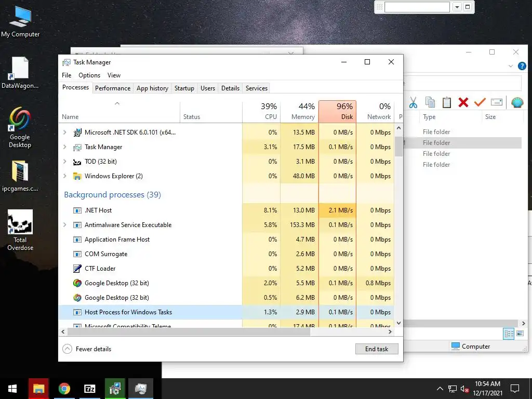Sort processes by Network column
The image size is (532, 399).
(375, 112)
